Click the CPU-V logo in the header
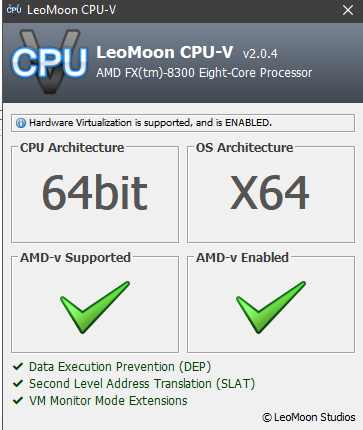Image resolution: width=363 pixels, height=430 pixels. point(49,62)
